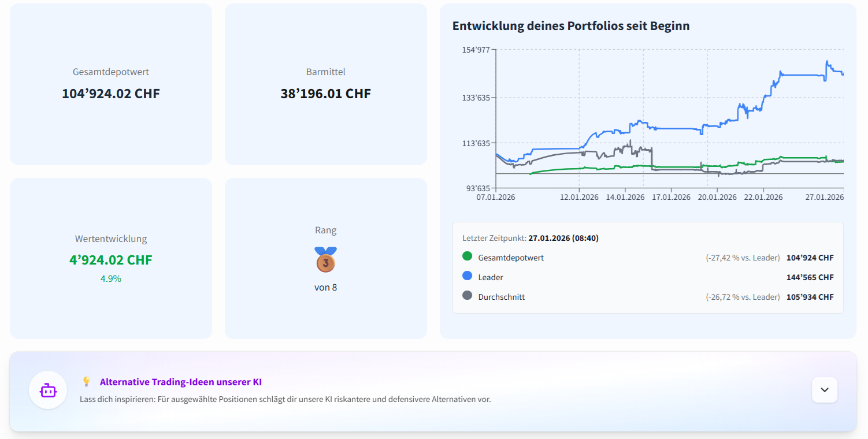The height and width of the screenshot is (439, 868).
Task: Click the 104'924.02 CHF Gesamtdepotwert value
Action: point(111,94)
